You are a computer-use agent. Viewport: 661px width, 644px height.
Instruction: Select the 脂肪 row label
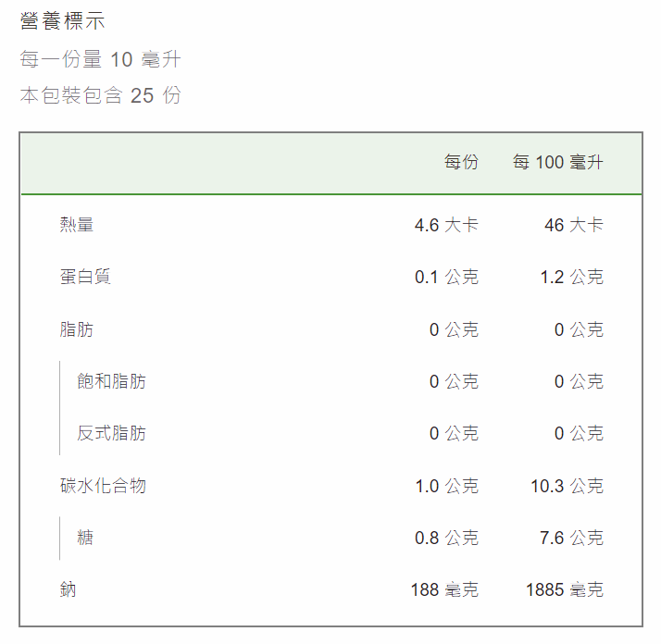(76, 329)
